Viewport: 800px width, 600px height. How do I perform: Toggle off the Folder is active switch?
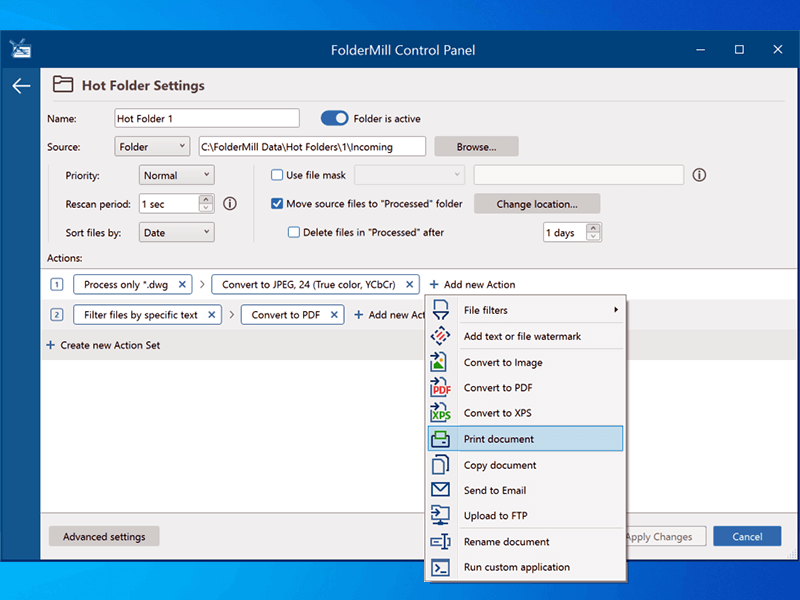coord(333,117)
